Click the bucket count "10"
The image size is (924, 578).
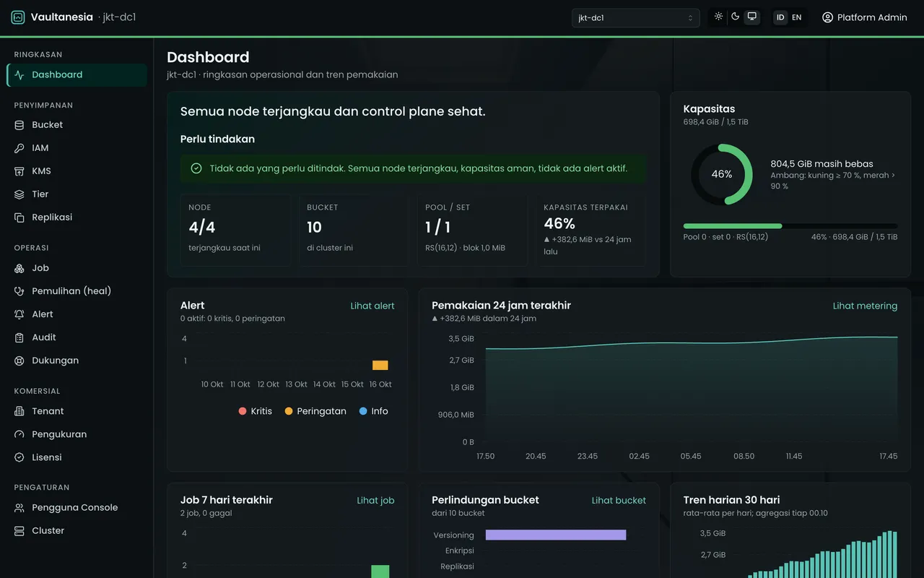(x=314, y=228)
